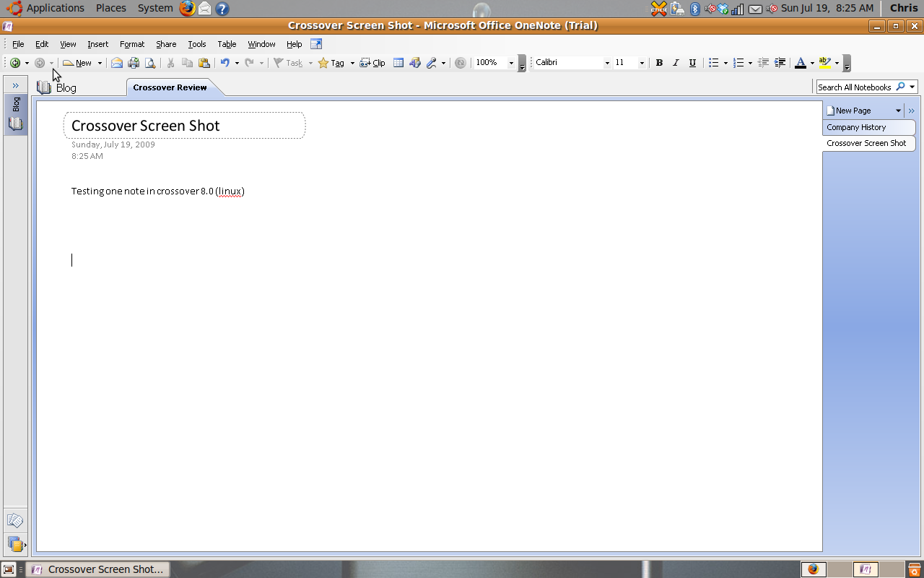The height and width of the screenshot is (578, 924).
Task: Click the Crossover Screen Shot page title box
Action: tap(184, 125)
